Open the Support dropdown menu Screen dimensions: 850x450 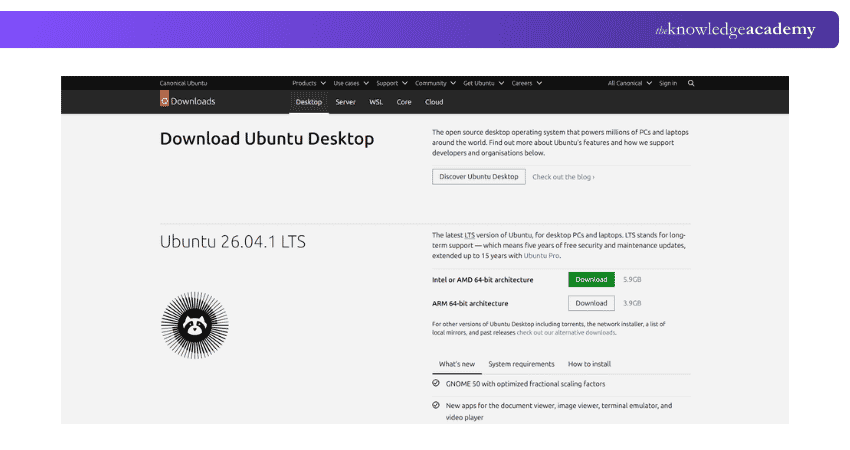click(391, 83)
